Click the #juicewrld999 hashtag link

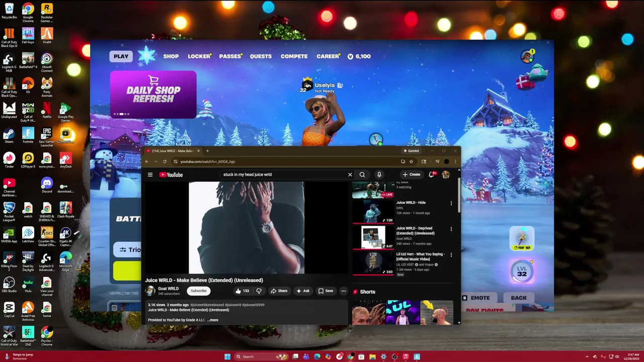click(253, 305)
